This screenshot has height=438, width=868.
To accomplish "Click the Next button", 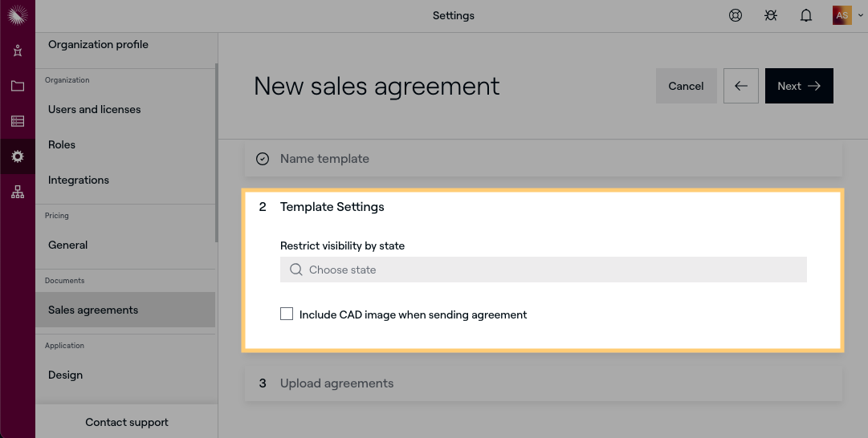I will pyautogui.click(x=798, y=86).
